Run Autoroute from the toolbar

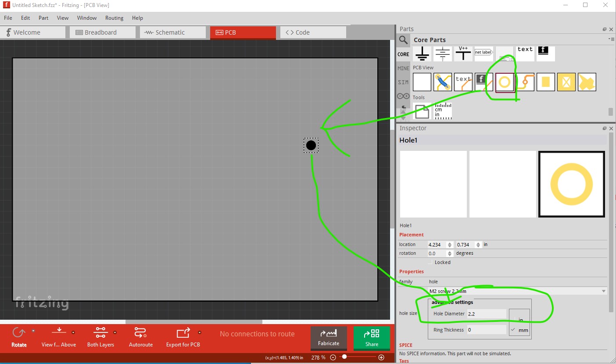coord(140,332)
